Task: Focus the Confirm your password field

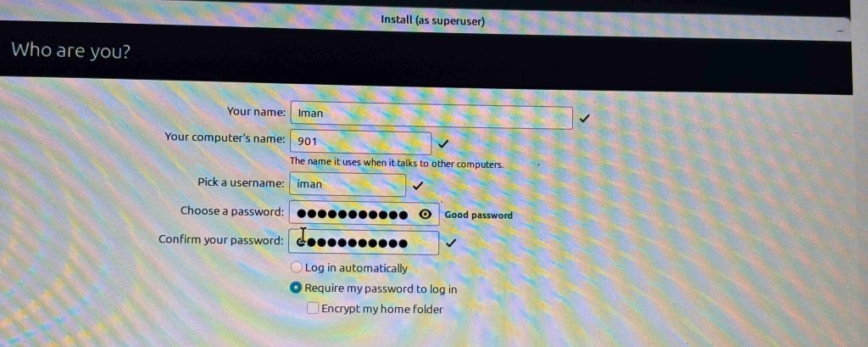Action: 364,243
